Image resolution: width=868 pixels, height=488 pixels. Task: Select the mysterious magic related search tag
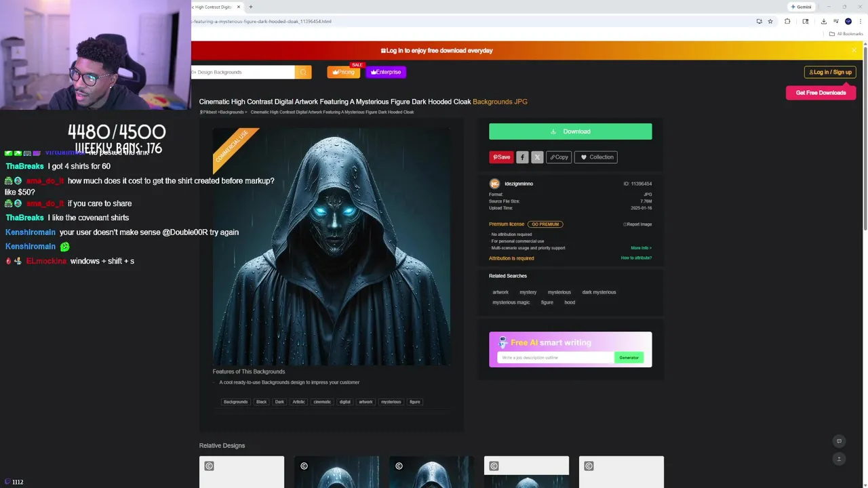coord(511,302)
